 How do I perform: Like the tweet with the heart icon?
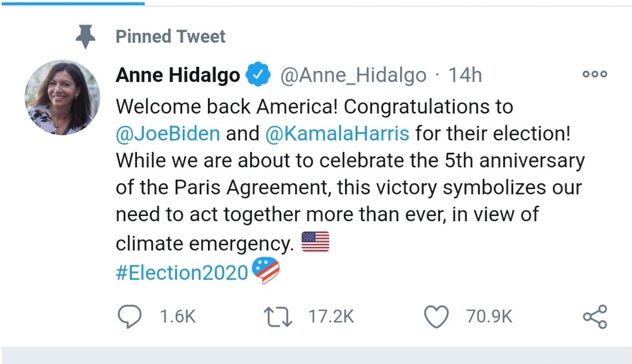436,317
